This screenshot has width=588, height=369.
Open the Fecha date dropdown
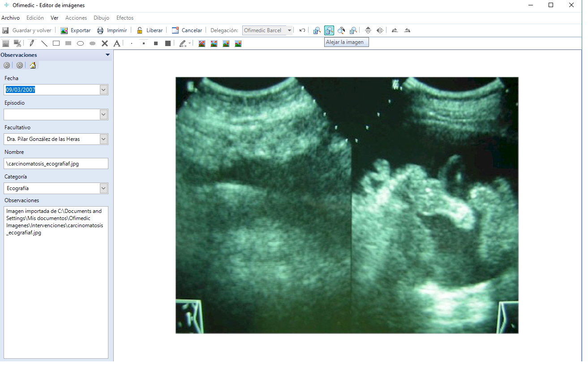tap(104, 90)
